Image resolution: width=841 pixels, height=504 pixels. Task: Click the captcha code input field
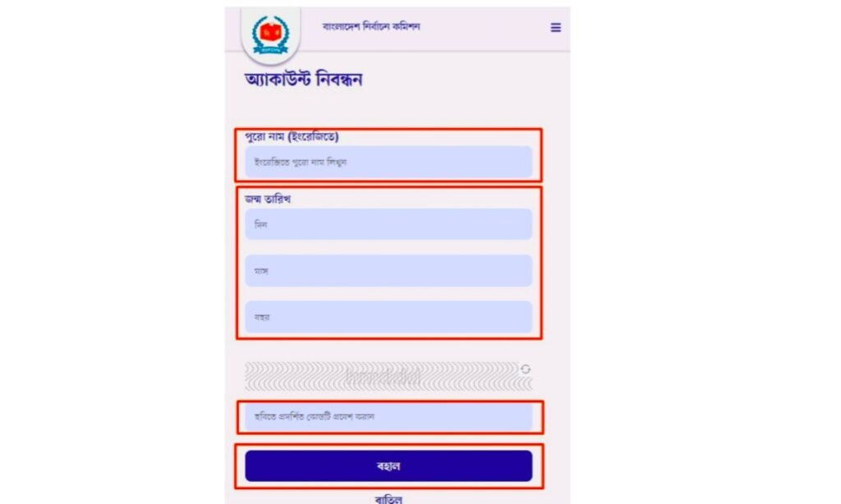(388, 417)
